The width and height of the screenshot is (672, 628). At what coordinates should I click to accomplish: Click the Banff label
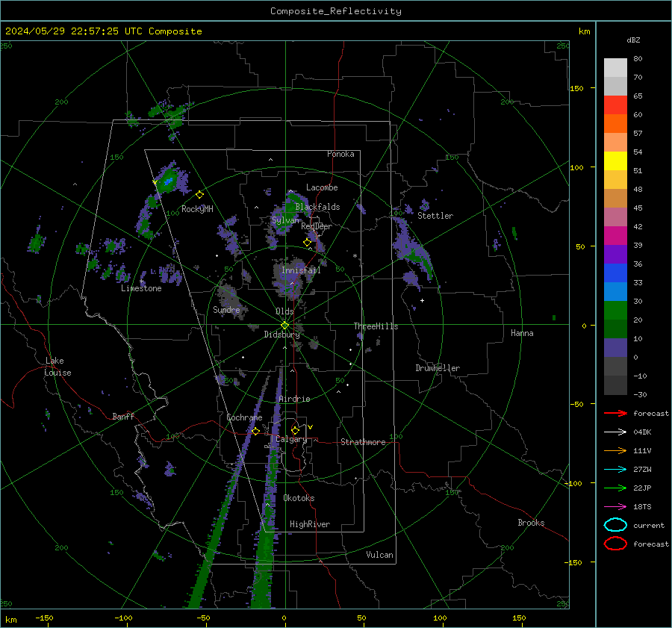pyautogui.click(x=123, y=417)
